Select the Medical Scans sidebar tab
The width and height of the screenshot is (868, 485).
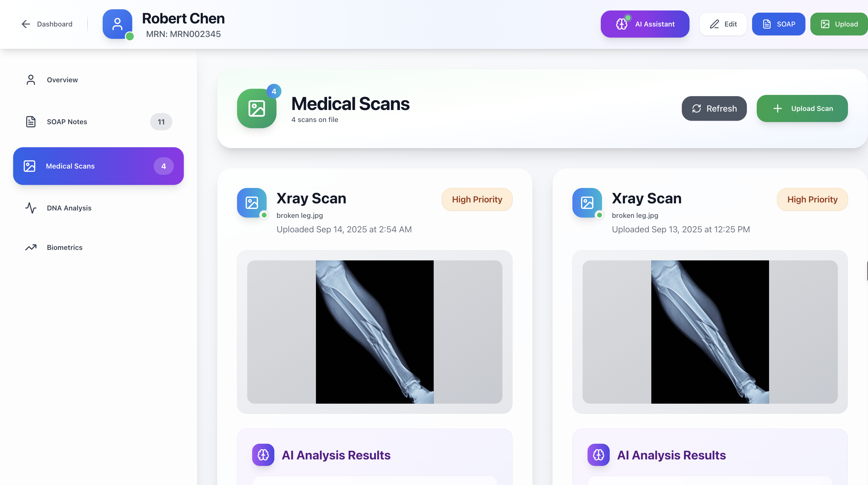98,166
